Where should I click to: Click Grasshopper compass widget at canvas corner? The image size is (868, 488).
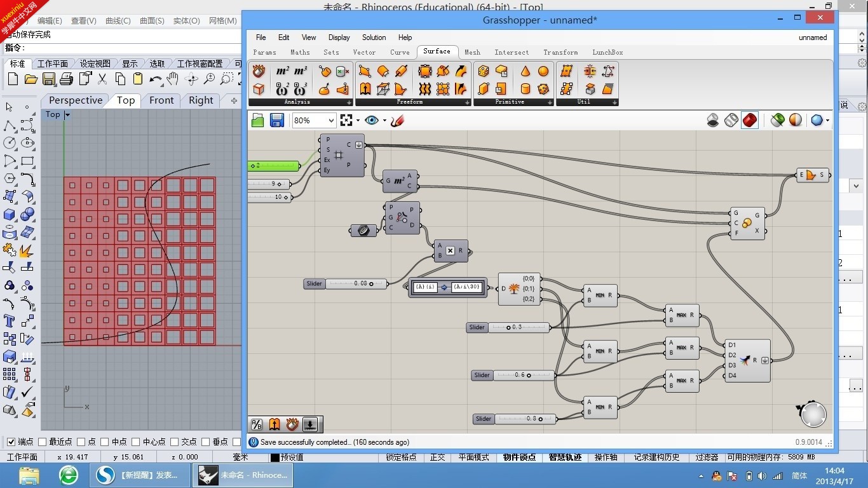[812, 414]
